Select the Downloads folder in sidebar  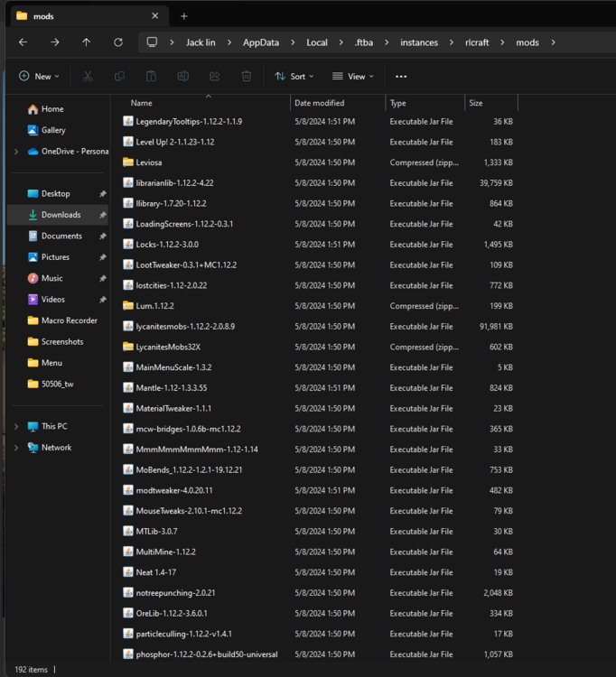[61, 215]
